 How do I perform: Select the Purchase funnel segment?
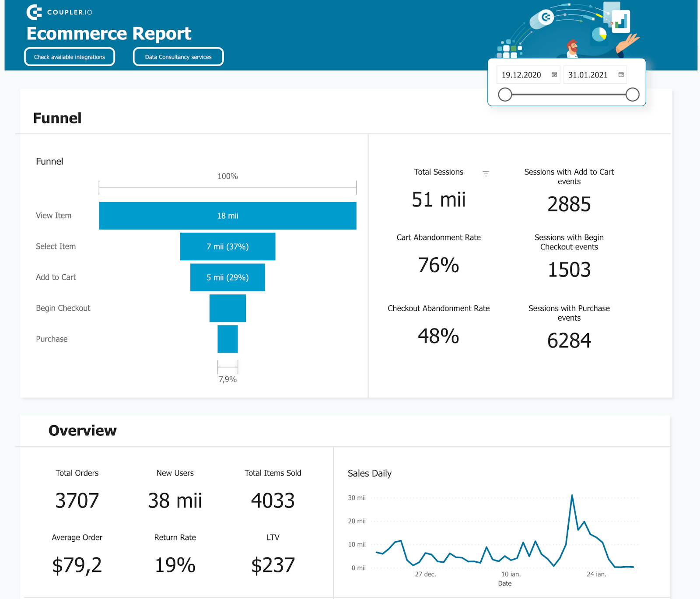pos(227,339)
